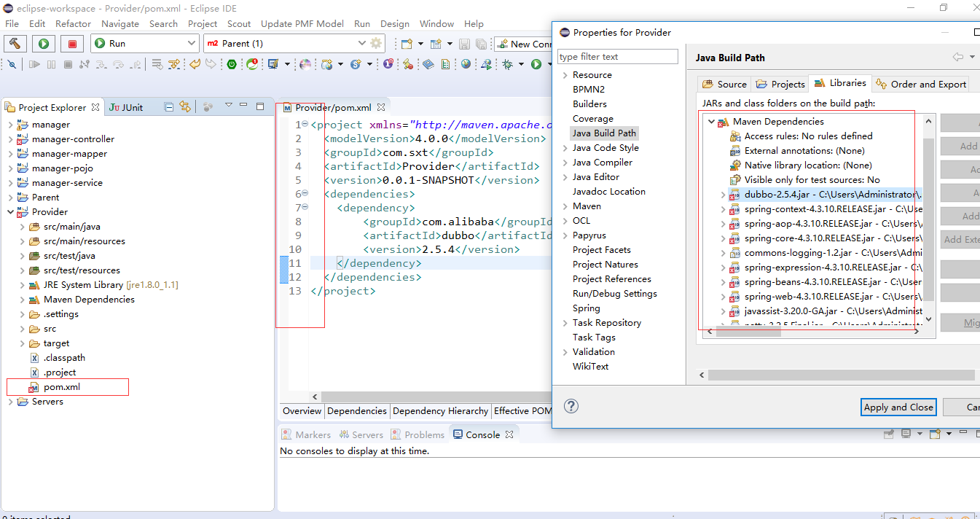Click the yellow Back navigation arrow
The image size is (980, 519).
click(195, 64)
